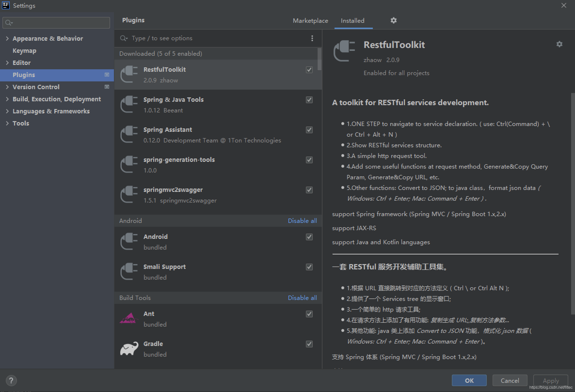
Task: Open Version Control settings
Action: pyautogui.click(x=36, y=87)
